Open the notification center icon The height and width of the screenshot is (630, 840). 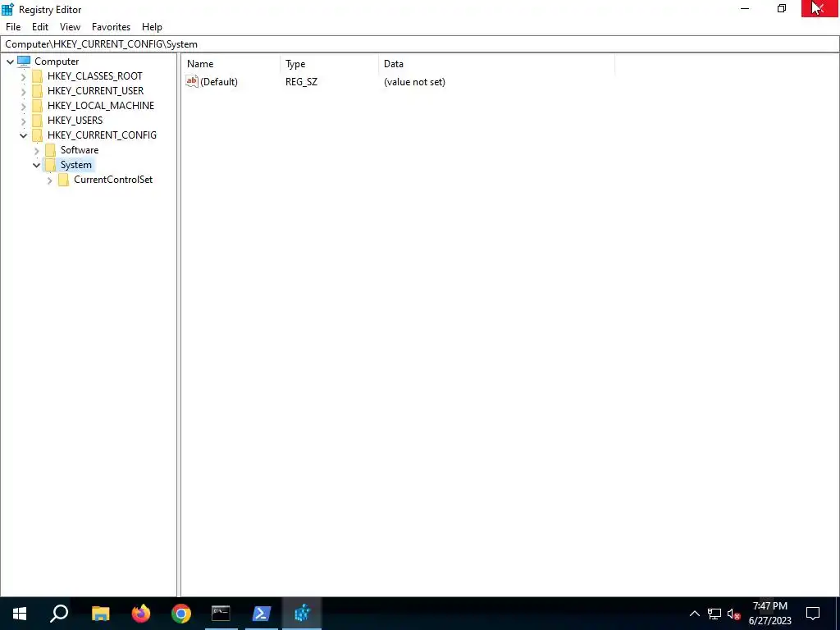(x=813, y=614)
